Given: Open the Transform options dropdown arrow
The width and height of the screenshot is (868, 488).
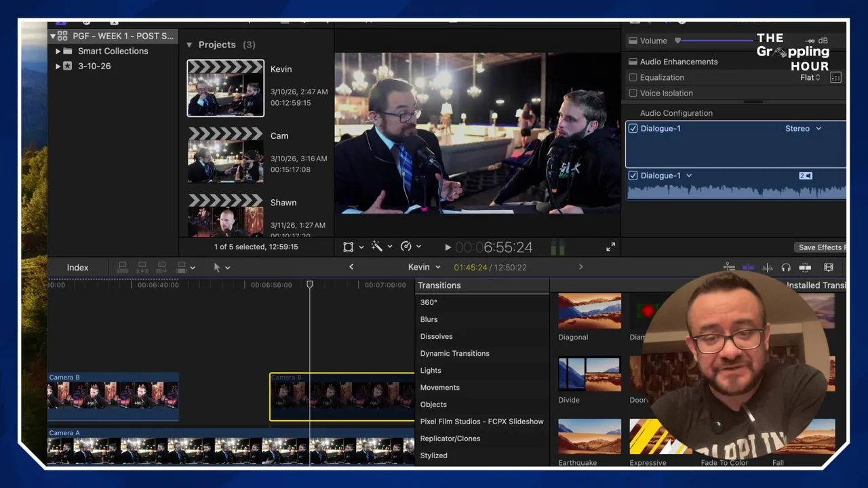Looking at the screenshot, I should pos(361,247).
